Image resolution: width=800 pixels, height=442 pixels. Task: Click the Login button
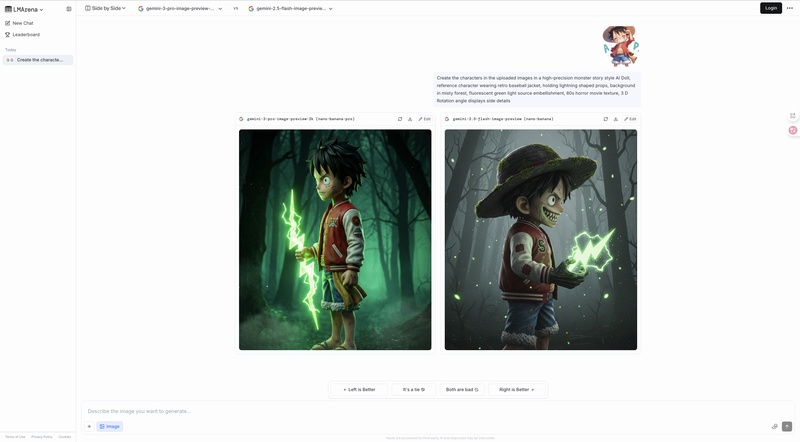pyautogui.click(x=770, y=8)
